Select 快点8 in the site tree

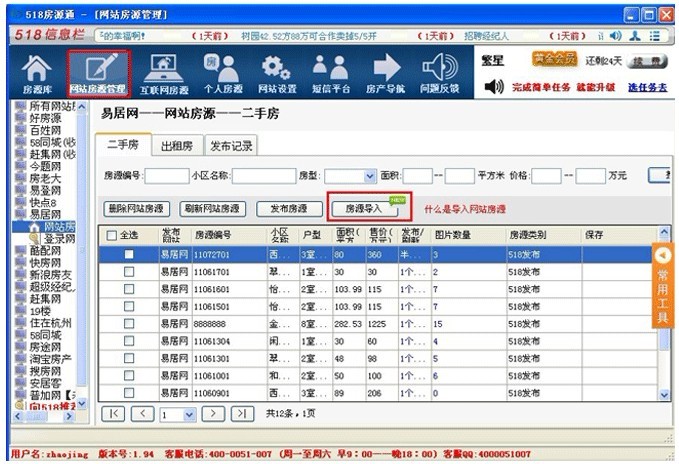tap(43, 202)
